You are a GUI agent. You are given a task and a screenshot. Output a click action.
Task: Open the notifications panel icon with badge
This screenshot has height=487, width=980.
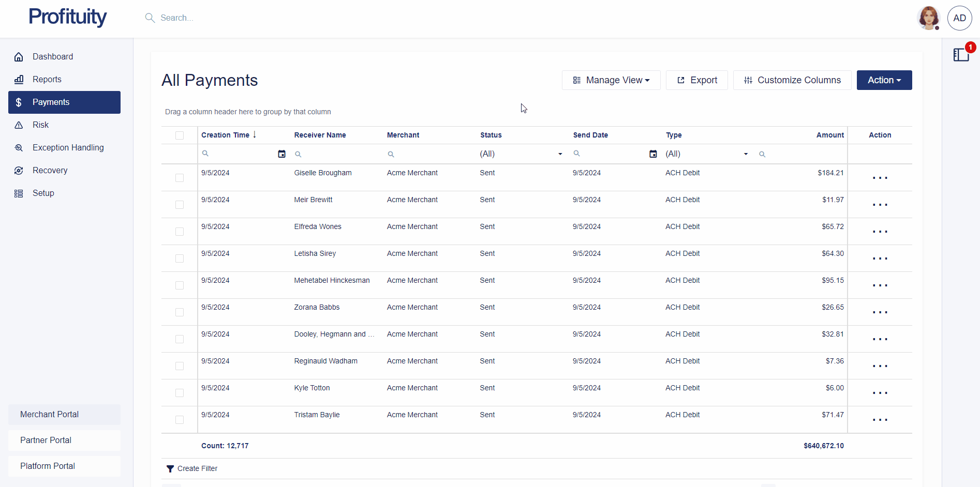[961, 54]
